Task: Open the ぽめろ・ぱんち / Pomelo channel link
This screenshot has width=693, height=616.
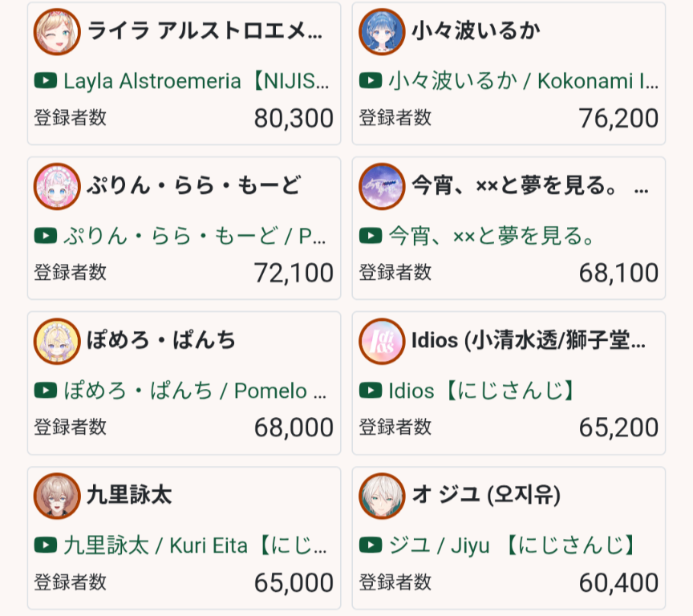Action: (195, 391)
